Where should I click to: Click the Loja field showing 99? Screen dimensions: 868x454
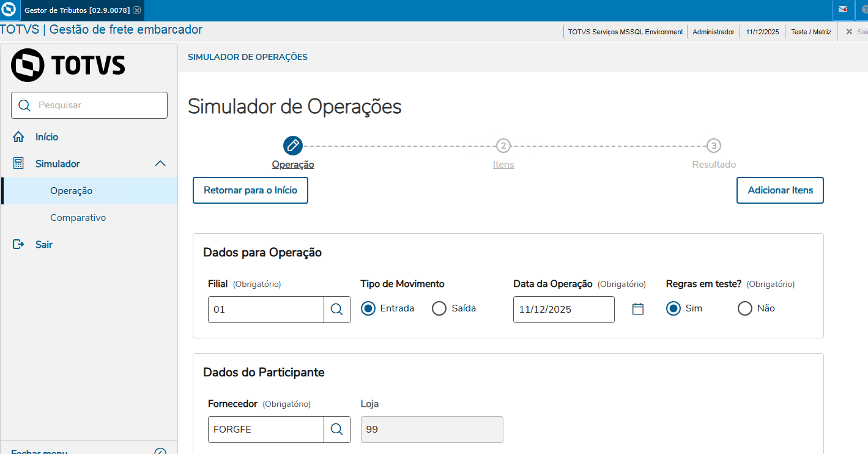tap(432, 430)
